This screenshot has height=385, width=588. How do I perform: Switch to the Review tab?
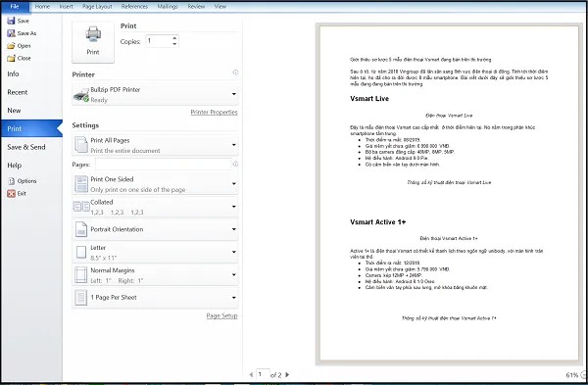(196, 7)
